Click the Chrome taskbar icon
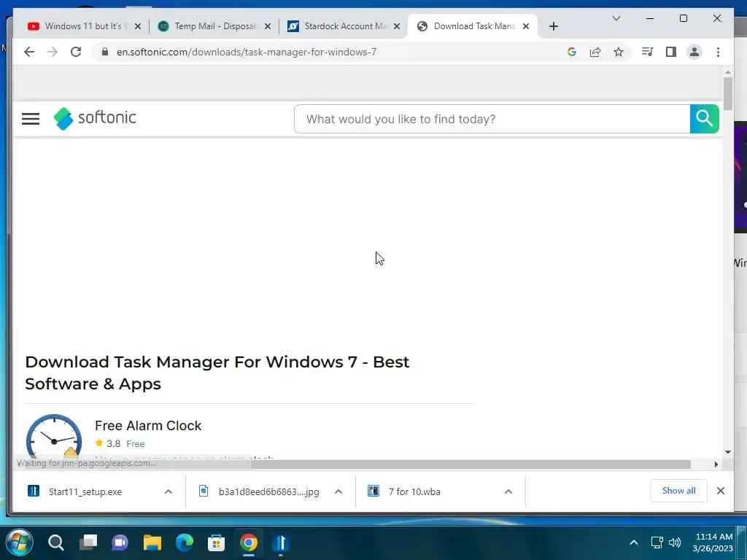The height and width of the screenshot is (560, 747). (x=248, y=542)
